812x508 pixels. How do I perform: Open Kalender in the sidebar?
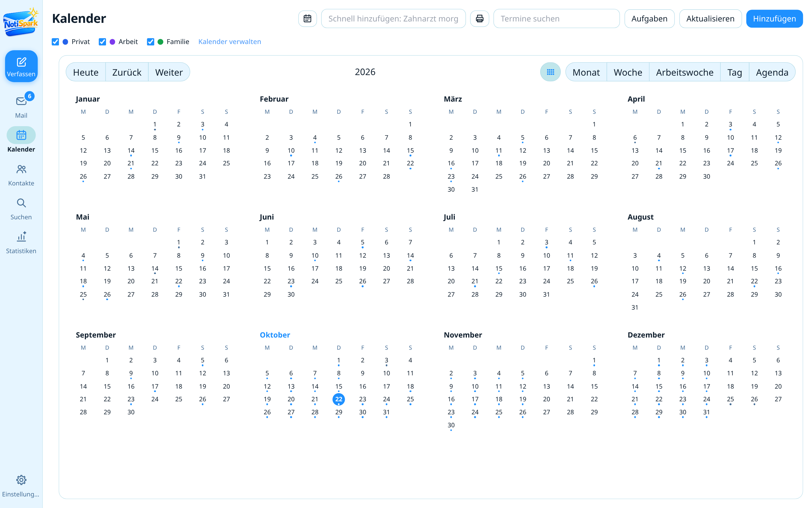coord(21,140)
